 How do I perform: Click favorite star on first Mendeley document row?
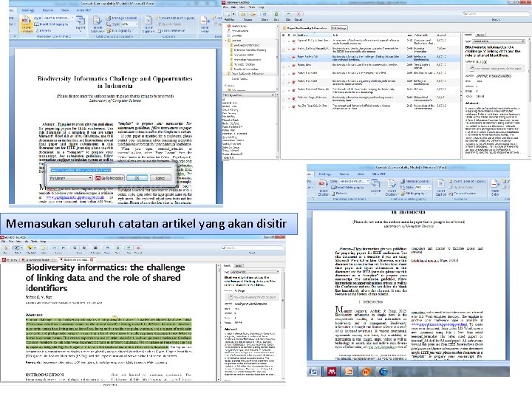coord(284,41)
